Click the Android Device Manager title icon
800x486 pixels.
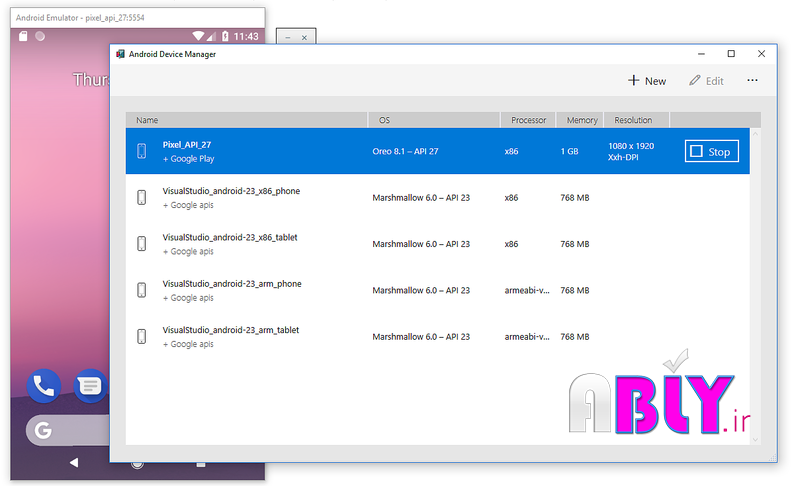point(120,54)
